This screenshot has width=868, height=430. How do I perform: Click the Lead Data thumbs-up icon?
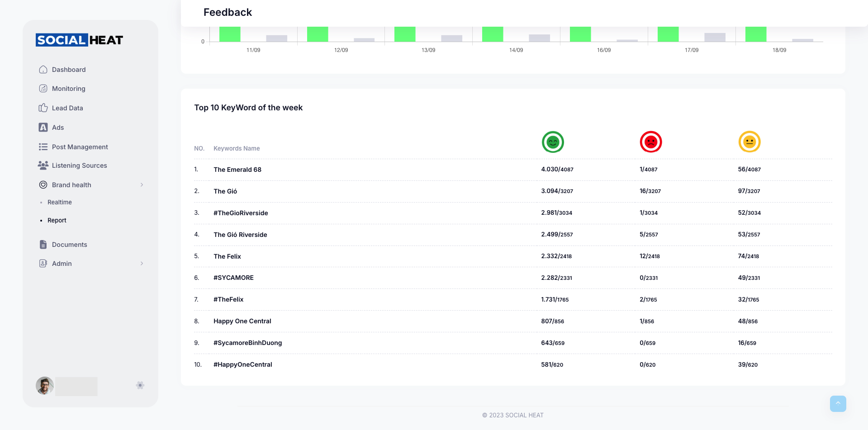point(43,108)
